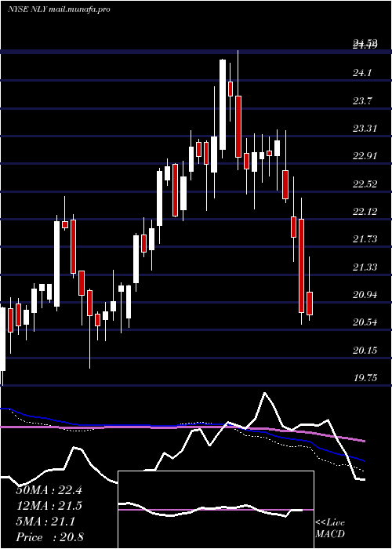Select the 20.15 price axis label
The width and height of the screenshot is (392, 549).
click(x=365, y=350)
